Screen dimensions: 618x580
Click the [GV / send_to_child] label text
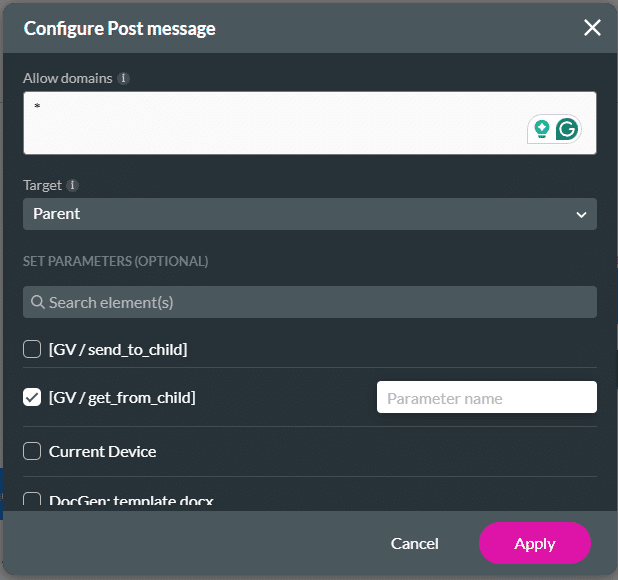118,349
